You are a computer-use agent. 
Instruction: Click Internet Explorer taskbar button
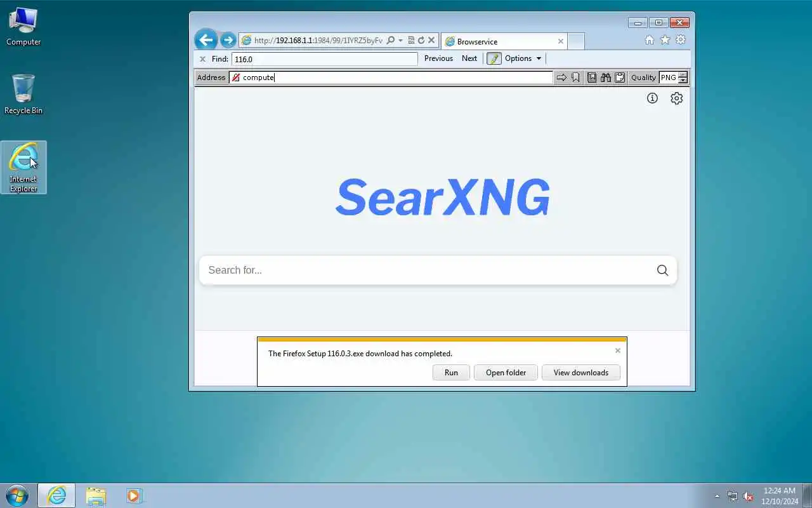(x=56, y=495)
